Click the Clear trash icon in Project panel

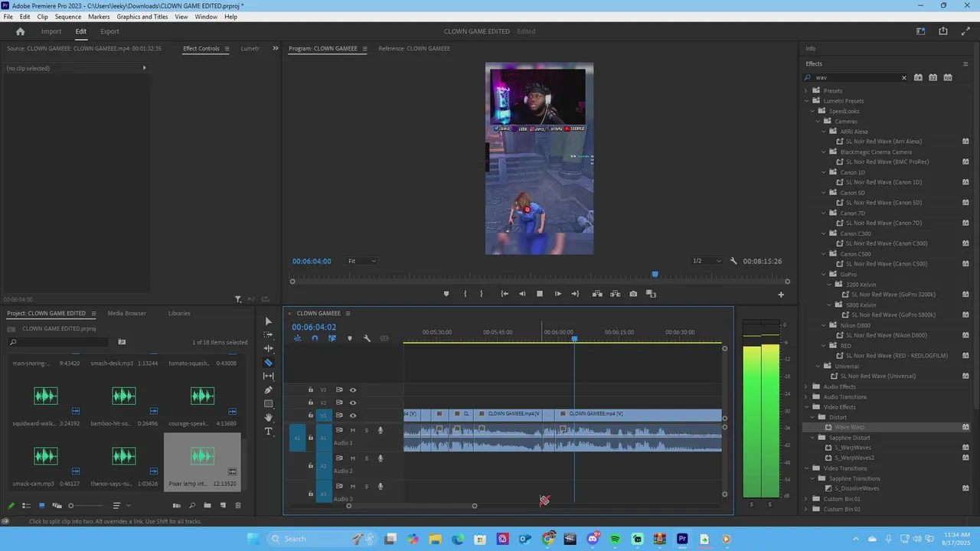coord(238,506)
